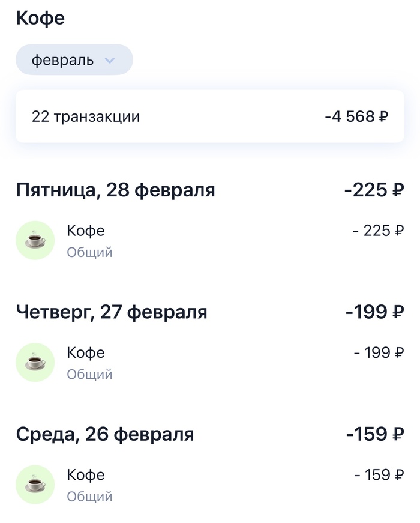The width and height of the screenshot is (420, 523).
Task: Click coffee cup icon for 26 февраля transaction
Action: [35, 485]
